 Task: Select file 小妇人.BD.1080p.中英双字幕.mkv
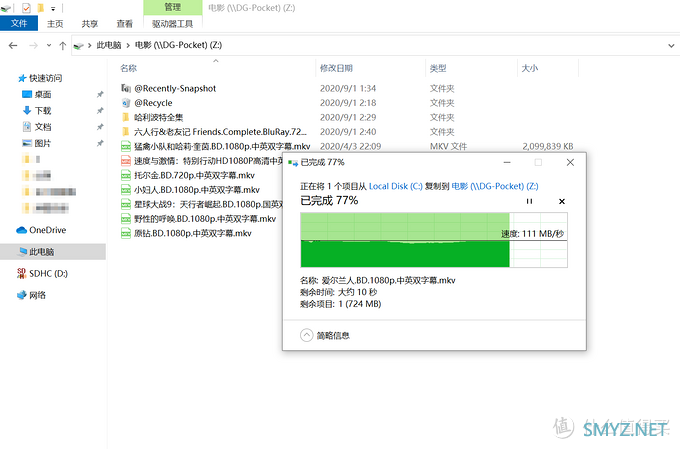[196, 190]
